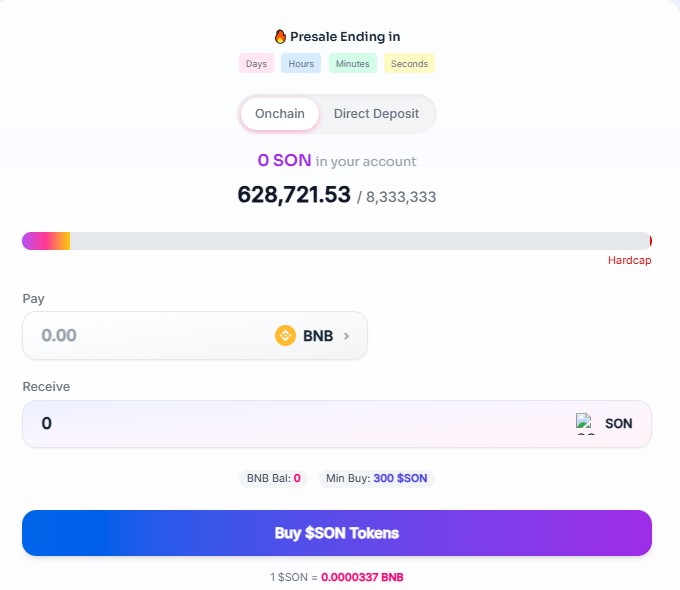Viewport: 680px width, 590px height.
Task: Switch to Direct Deposit mode
Action: click(x=376, y=114)
